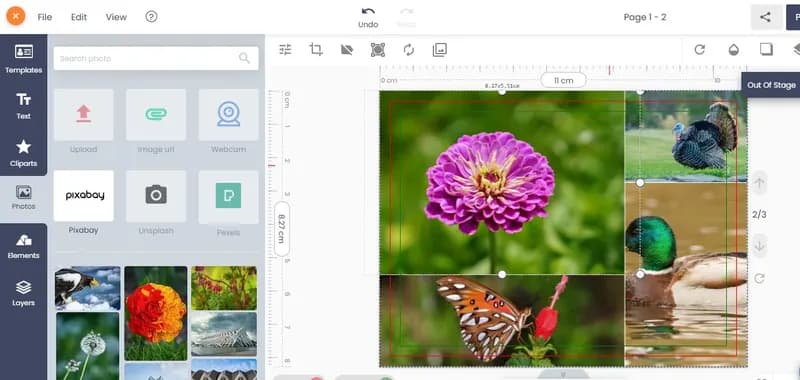Click the 8.27 cm height label
Viewport: 800px width, 380px height.
pos(282,229)
